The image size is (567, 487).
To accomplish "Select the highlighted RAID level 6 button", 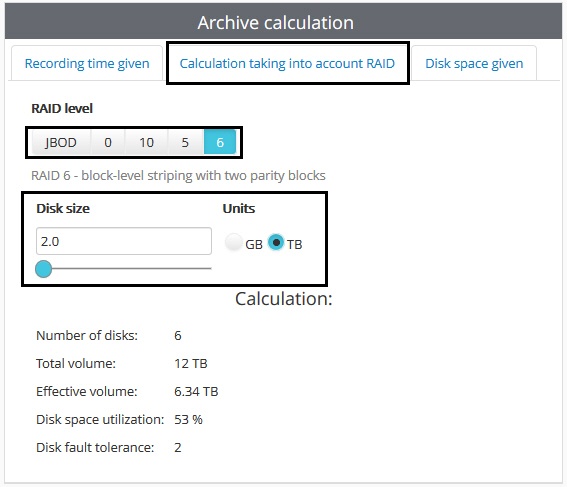I will (220, 142).
